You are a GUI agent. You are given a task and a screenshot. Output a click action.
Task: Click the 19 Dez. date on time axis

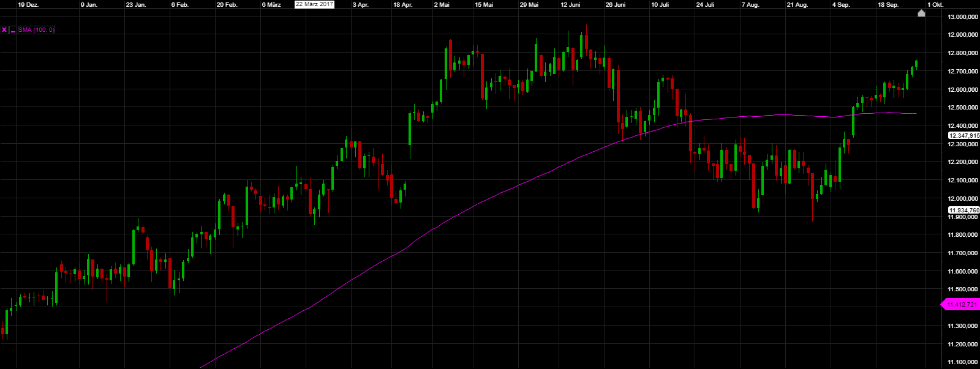[28, 5]
